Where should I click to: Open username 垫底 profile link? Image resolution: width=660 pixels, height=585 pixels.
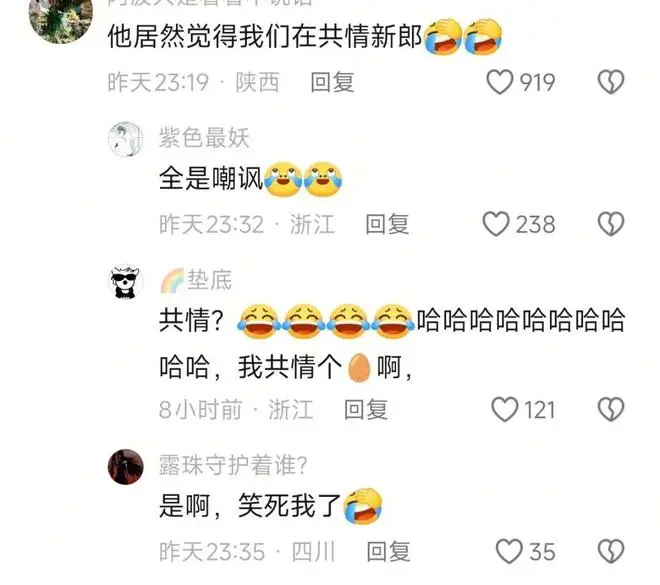click(209, 280)
